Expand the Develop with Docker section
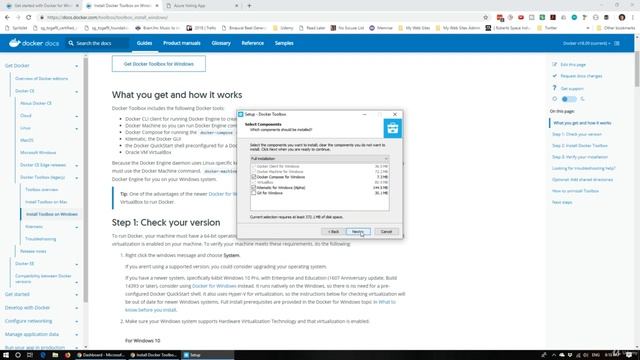 (x=76, y=308)
